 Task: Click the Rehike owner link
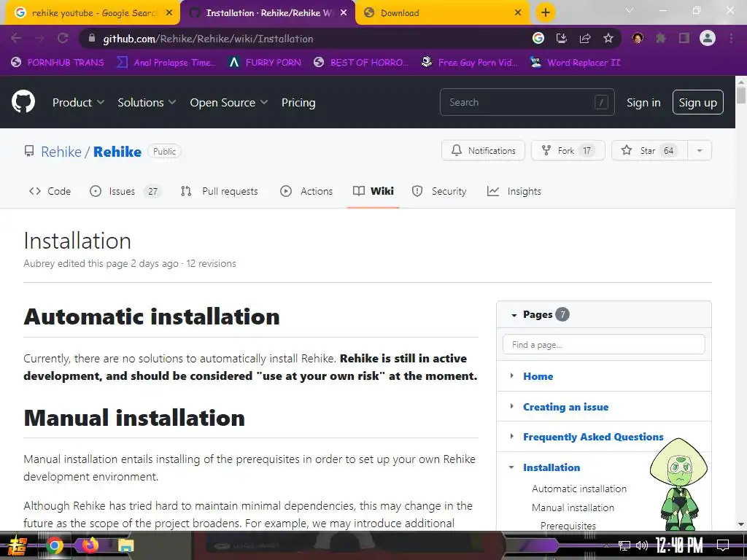(61, 152)
